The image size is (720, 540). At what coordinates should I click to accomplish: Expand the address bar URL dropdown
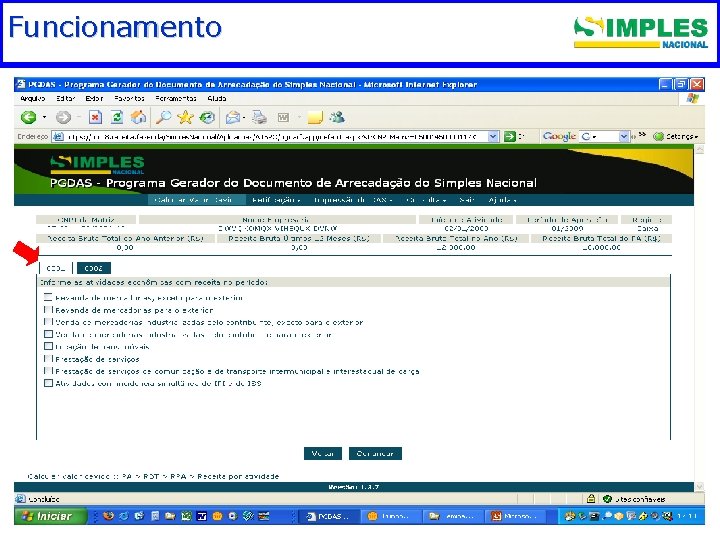coord(493,136)
